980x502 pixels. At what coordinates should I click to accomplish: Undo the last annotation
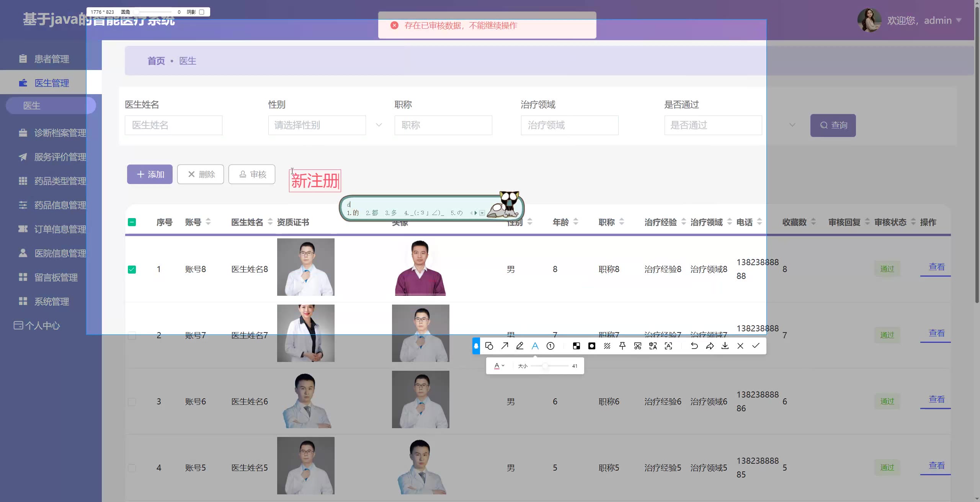pos(694,346)
